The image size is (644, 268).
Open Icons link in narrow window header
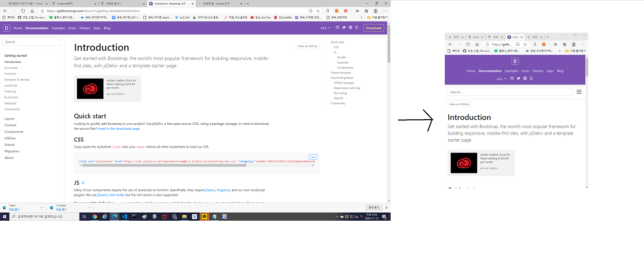pos(525,71)
